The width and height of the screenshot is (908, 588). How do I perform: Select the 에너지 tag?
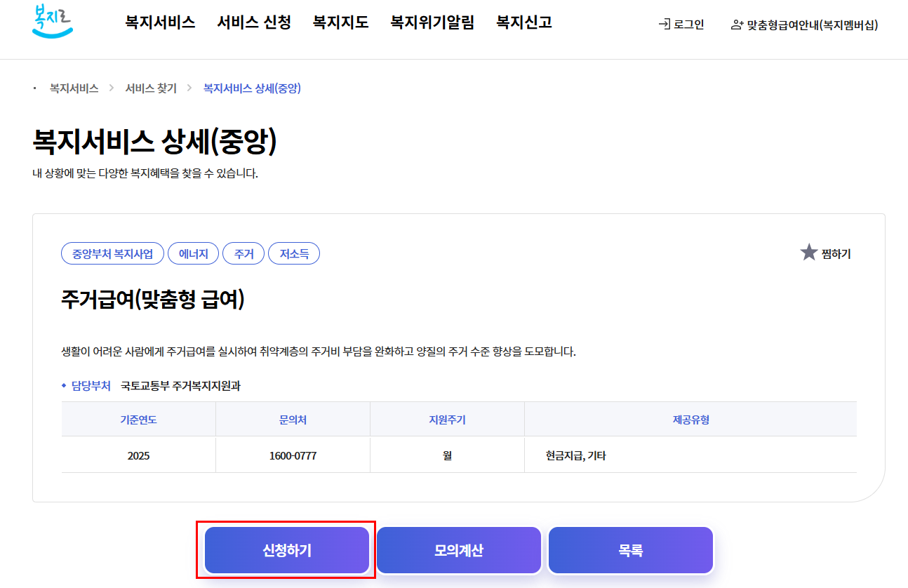(x=194, y=254)
